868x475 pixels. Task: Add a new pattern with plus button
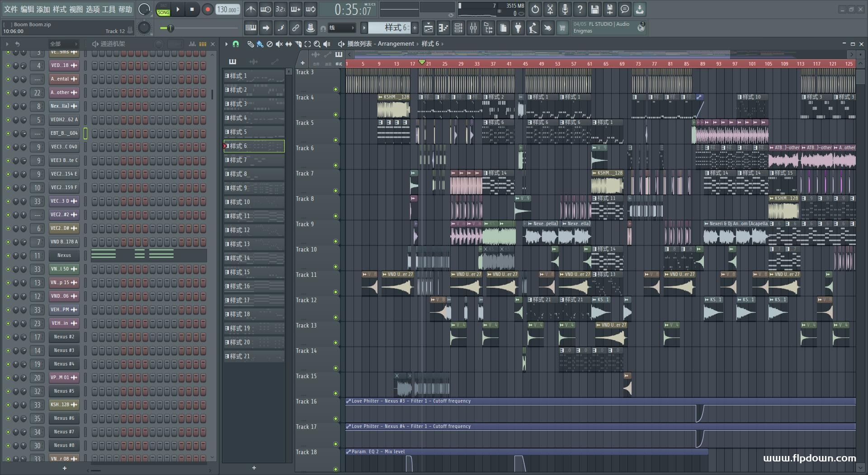415,28
